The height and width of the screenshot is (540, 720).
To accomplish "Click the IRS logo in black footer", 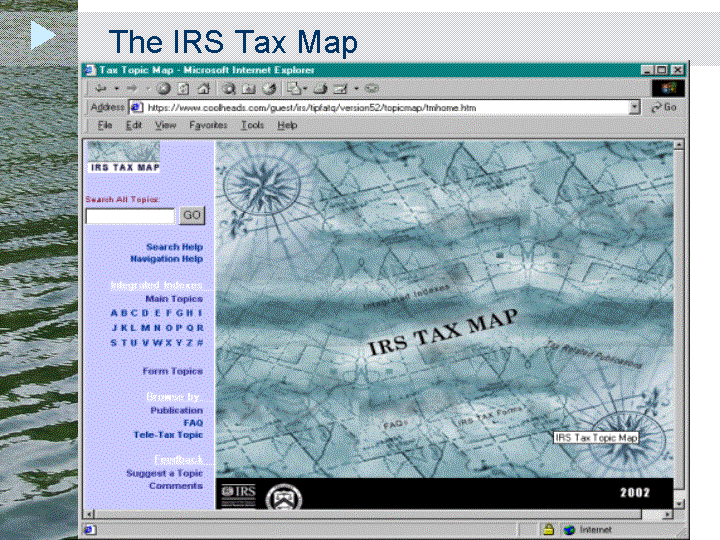I will [238, 495].
